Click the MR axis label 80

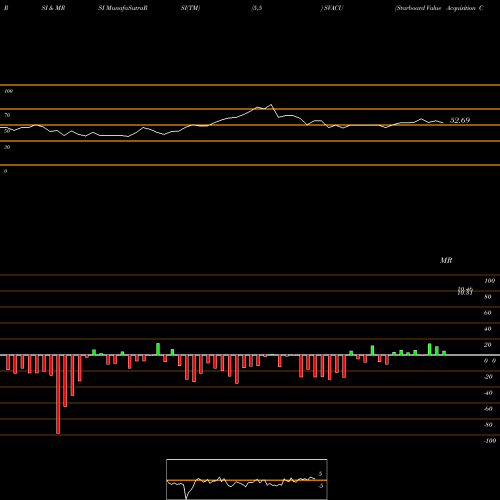[x=488, y=297]
